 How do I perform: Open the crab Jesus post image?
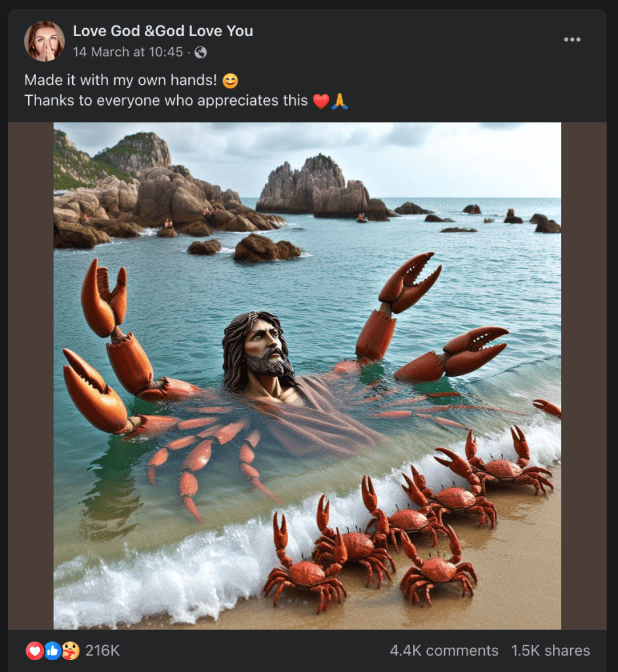point(307,376)
